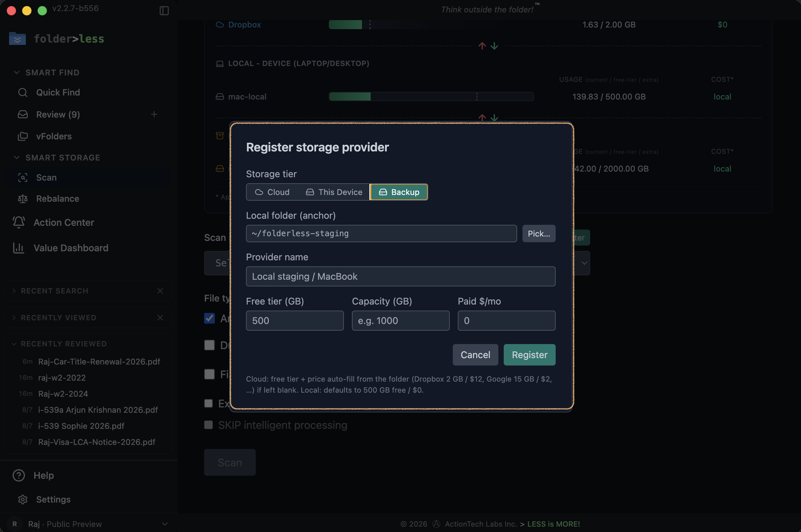
Task: Dismiss the Recently Viewed panel
Action: [x=160, y=318]
